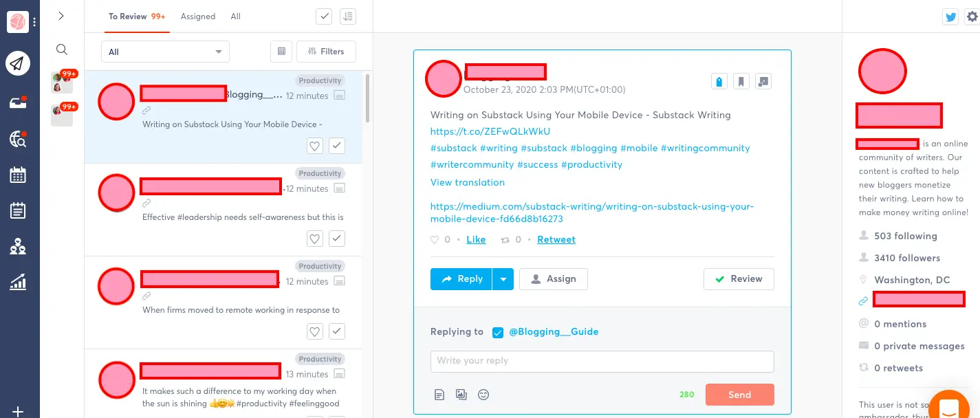Click the Twitter bird icon at top right
Image resolution: width=980 pixels, height=418 pixels.
[x=951, y=17]
